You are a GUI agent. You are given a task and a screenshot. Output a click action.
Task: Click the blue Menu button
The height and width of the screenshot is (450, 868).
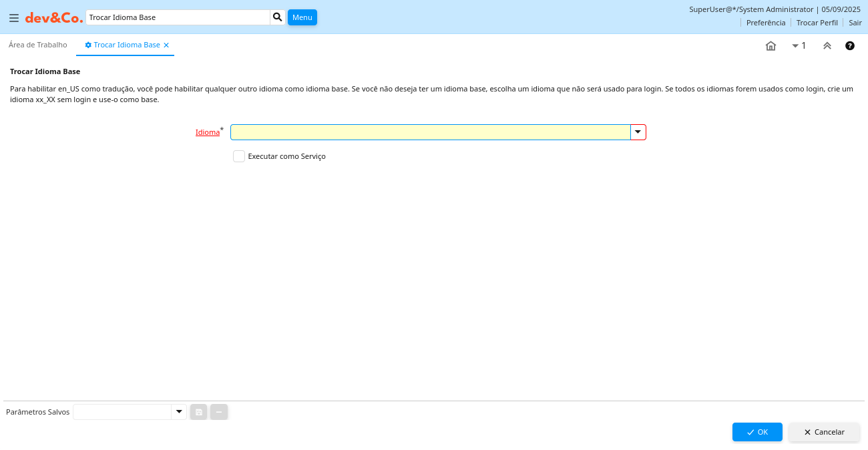[302, 17]
